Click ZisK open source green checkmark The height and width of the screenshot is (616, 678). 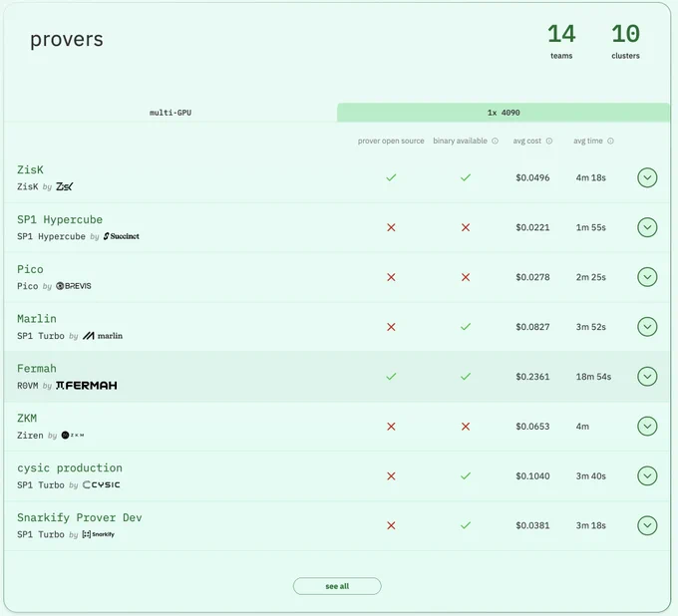point(391,177)
